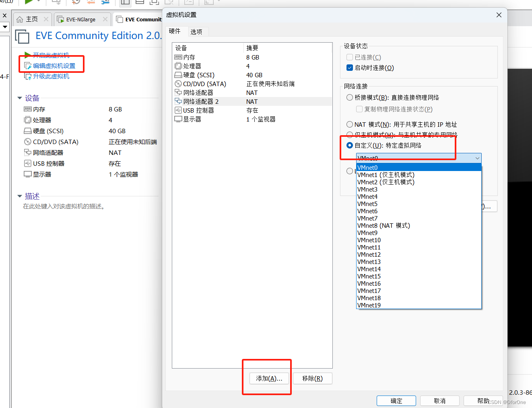Choose VMnet0 in the dropdown list
532x408 pixels.
(x=419, y=167)
